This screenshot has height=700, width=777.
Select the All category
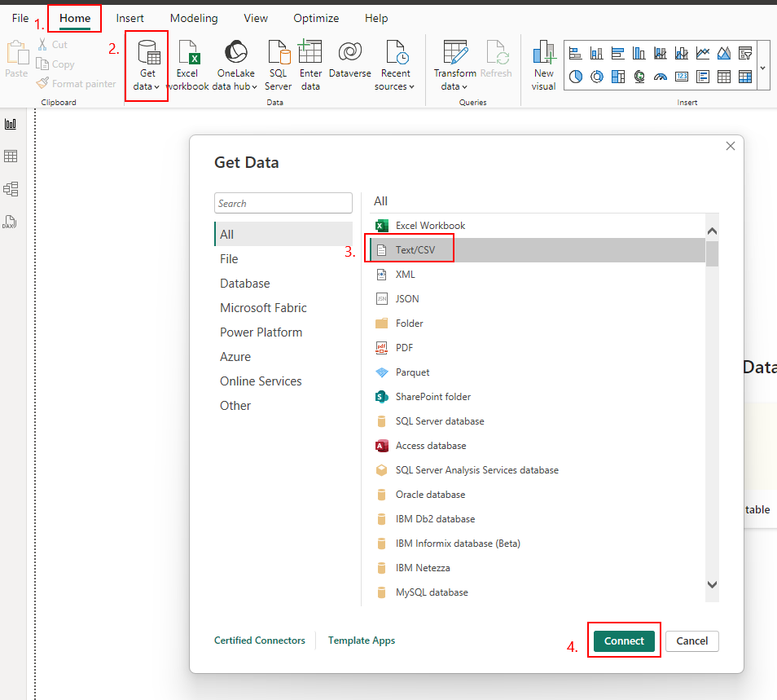coord(283,234)
